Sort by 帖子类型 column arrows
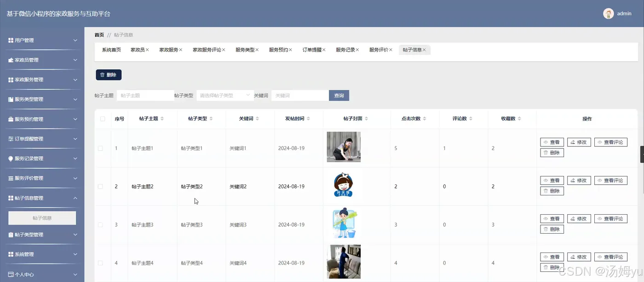This screenshot has width=644, height=282. pyautogui.click(x=211, y=119)
